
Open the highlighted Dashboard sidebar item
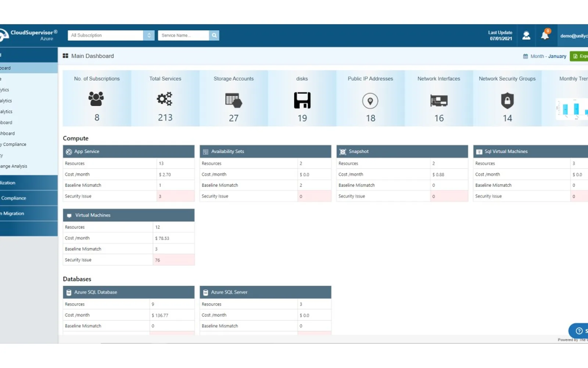[28, 68]
